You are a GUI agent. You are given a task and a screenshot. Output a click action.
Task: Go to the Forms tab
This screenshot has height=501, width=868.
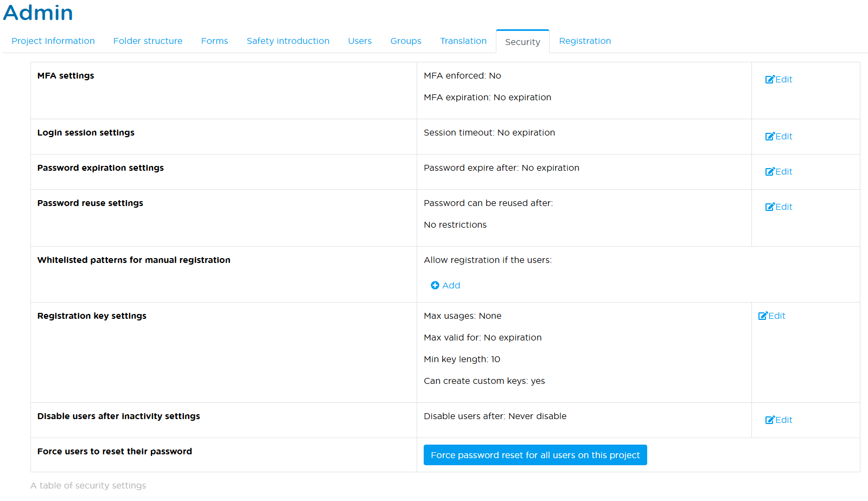(x=214, y=41)
